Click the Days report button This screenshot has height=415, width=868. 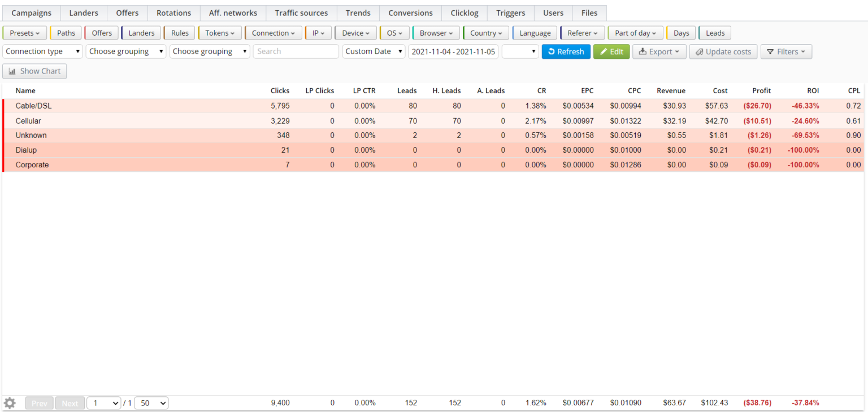click(681, 33)
